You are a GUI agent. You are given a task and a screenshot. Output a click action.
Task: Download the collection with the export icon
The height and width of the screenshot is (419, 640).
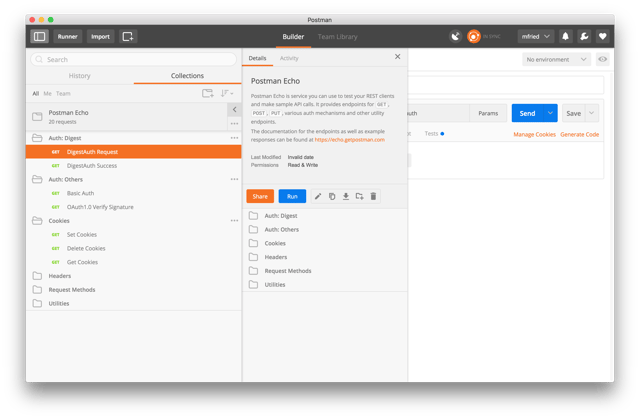click(346, 196)
